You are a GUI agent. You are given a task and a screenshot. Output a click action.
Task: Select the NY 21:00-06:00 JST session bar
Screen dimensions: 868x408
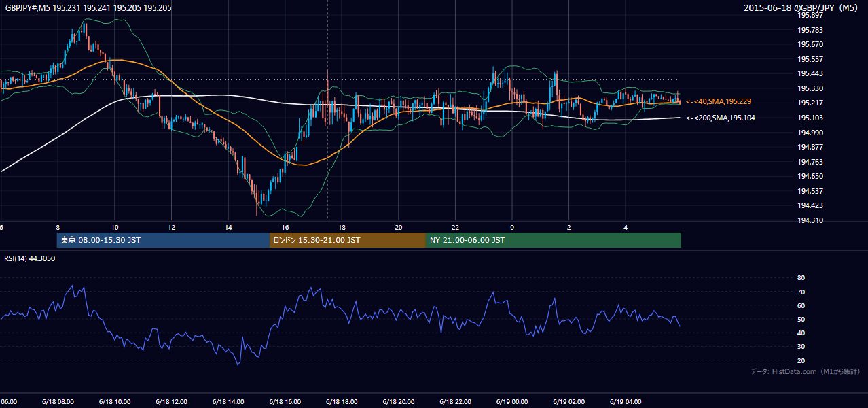point(553,240)
